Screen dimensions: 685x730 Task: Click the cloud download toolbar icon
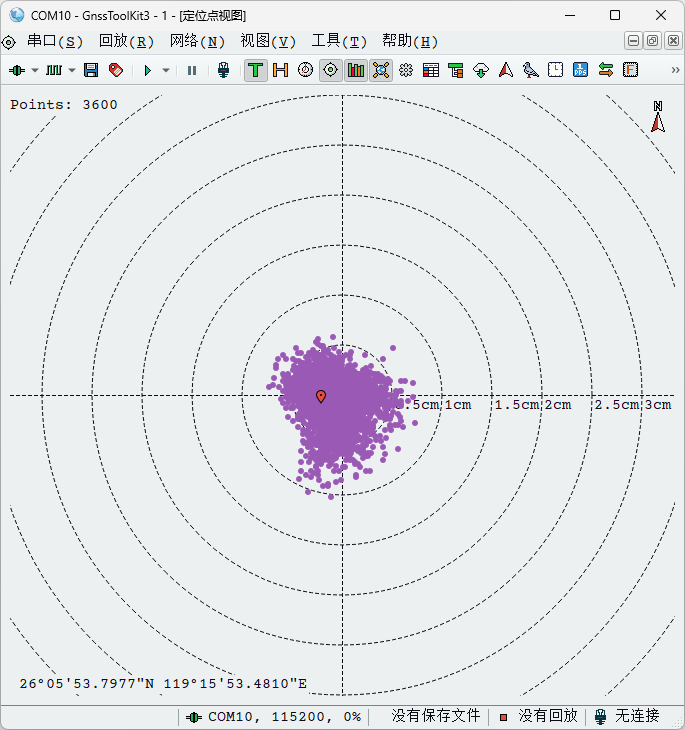pyautogui.click(x=481, y=70)
